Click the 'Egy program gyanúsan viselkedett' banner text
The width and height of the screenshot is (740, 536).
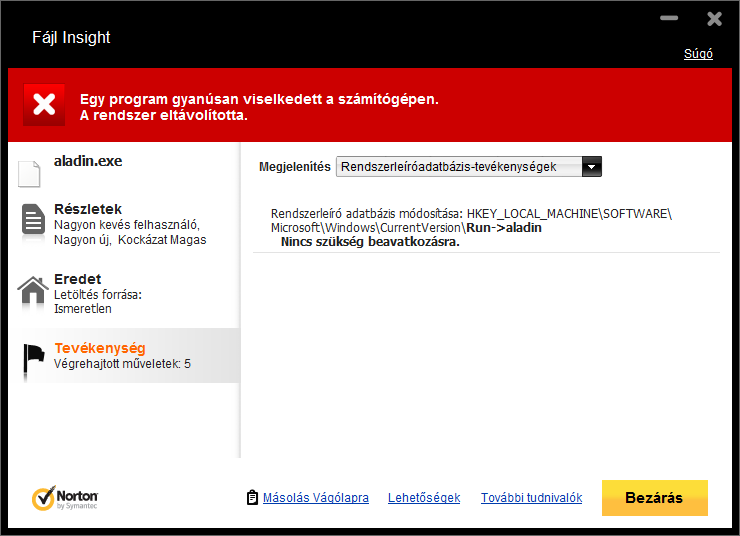(x=259, y=107)
